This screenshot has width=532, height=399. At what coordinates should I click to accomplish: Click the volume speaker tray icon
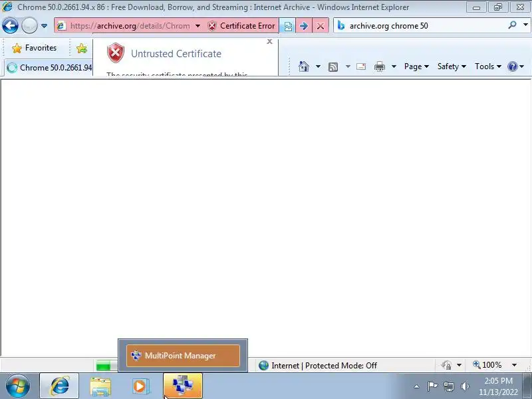(x=465, y=386)
